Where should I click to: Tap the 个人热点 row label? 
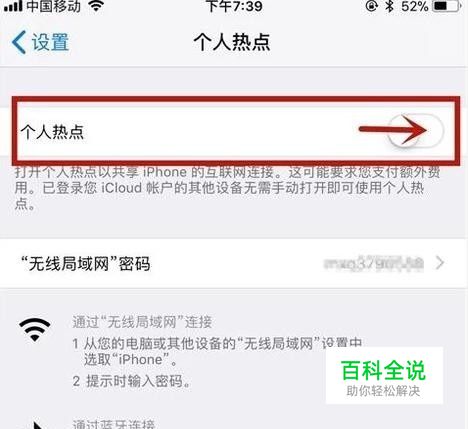coord(52,132)
